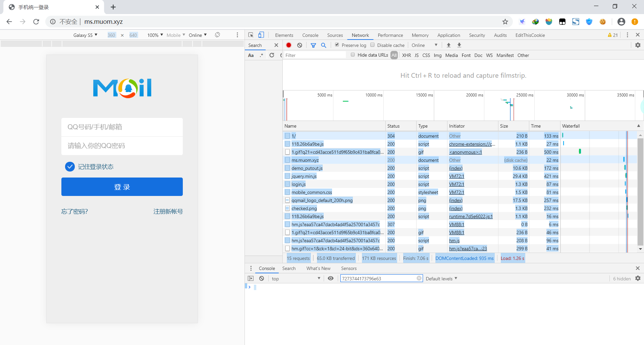
Task: Clear the console filter text
Action: pyautogui.click(x=419, y=278)
